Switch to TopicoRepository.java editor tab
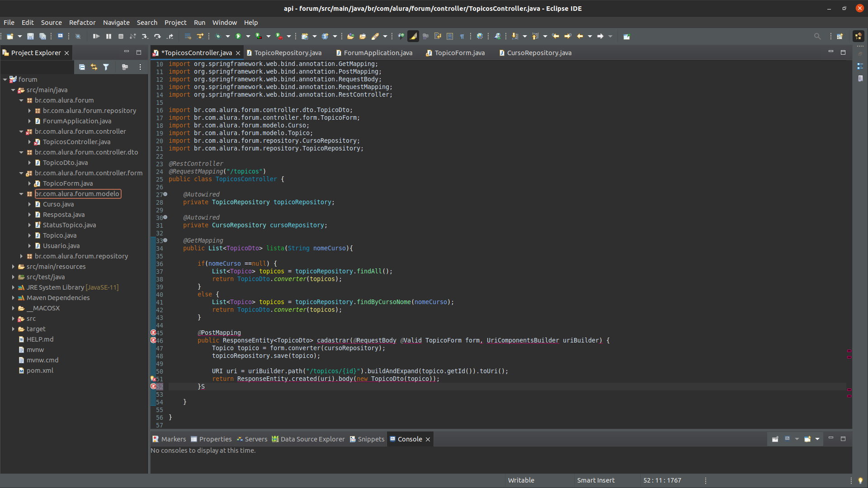The height and width of the screenshot is (488, 868). [x=284, y=53]
